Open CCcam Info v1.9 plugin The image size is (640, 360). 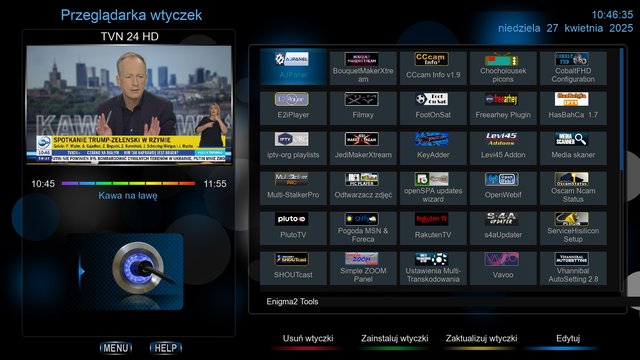click(x=433, y=67)
